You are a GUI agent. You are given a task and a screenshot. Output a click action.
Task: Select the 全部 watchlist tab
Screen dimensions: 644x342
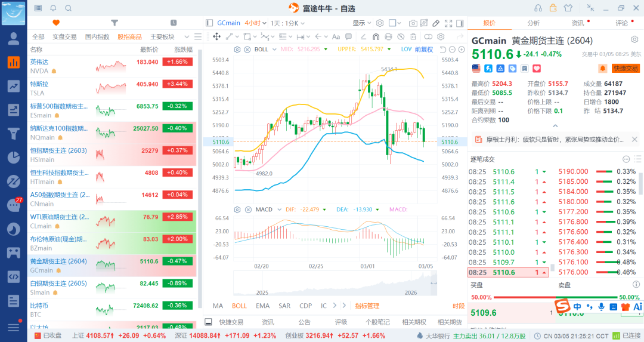[38, 36]
